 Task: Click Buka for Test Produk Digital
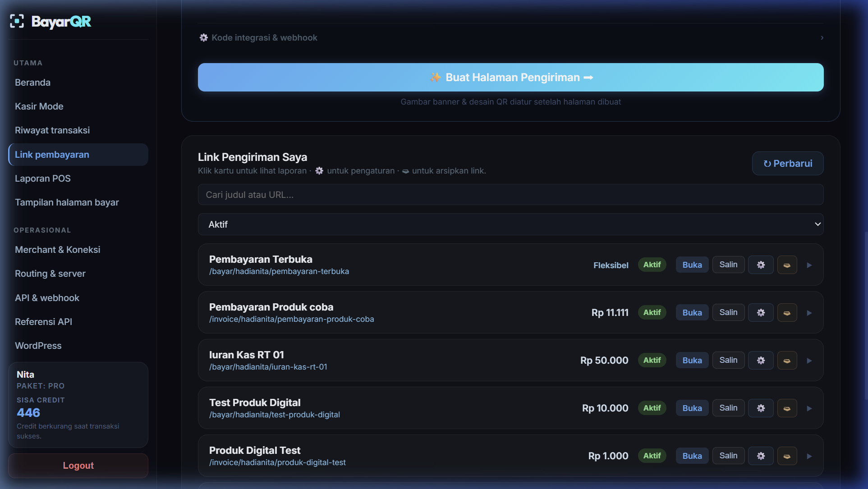[x=692, y=408]
